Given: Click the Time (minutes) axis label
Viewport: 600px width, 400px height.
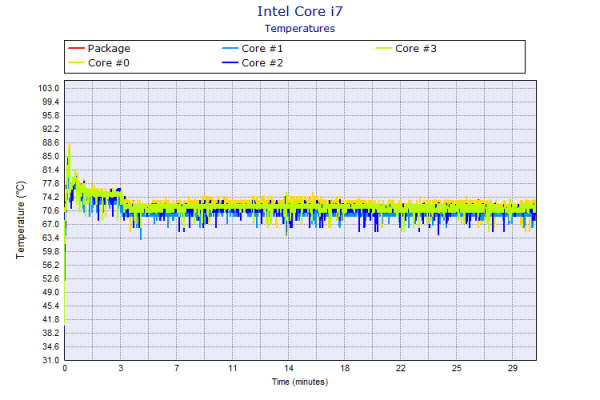Looking at the screenshot, I should click(300, 382).
